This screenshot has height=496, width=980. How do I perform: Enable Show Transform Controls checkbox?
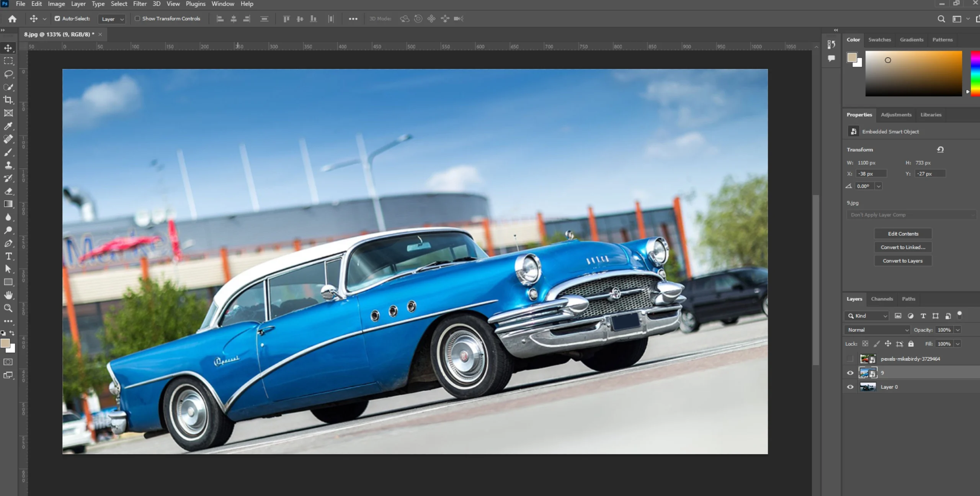137,18
